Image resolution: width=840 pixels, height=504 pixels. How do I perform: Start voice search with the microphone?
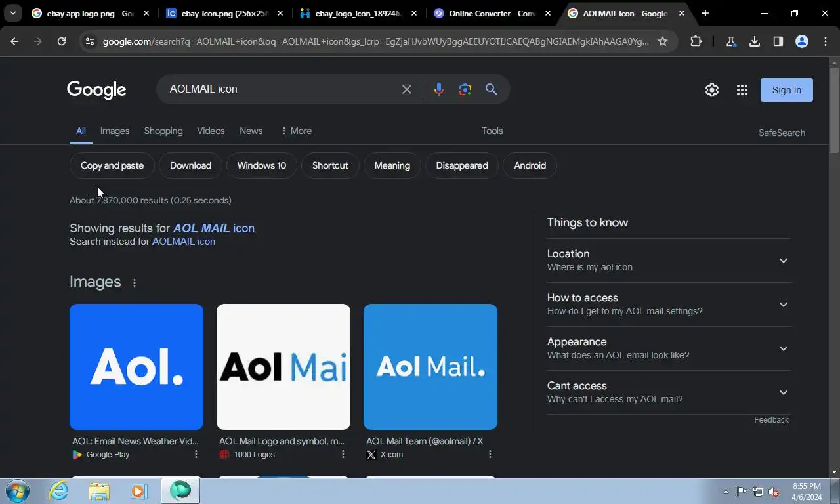coord(439,89)
